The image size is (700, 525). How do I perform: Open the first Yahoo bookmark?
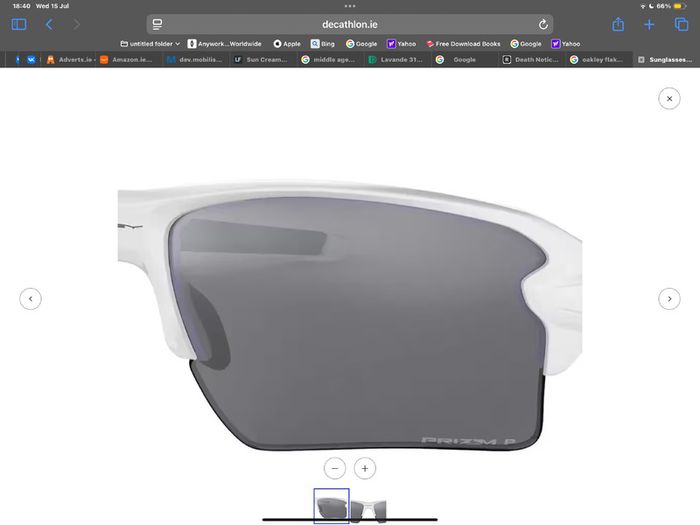coord(401,44)
